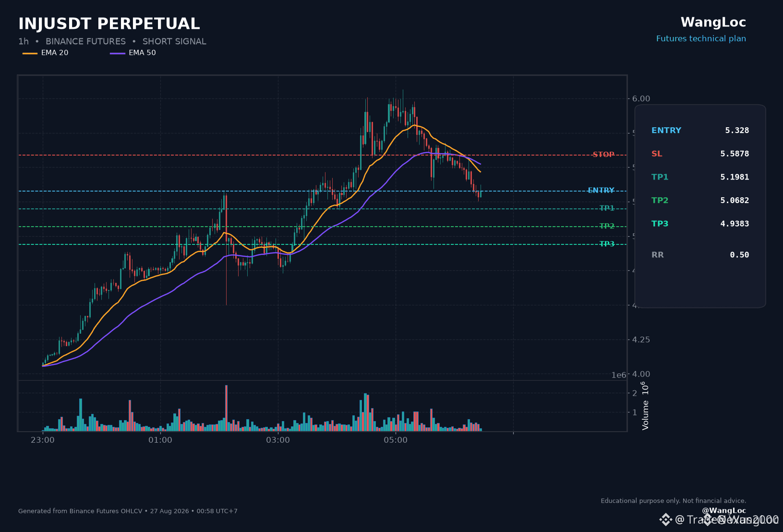Click the 05:00 time axis marker

[x=396, y=440]
